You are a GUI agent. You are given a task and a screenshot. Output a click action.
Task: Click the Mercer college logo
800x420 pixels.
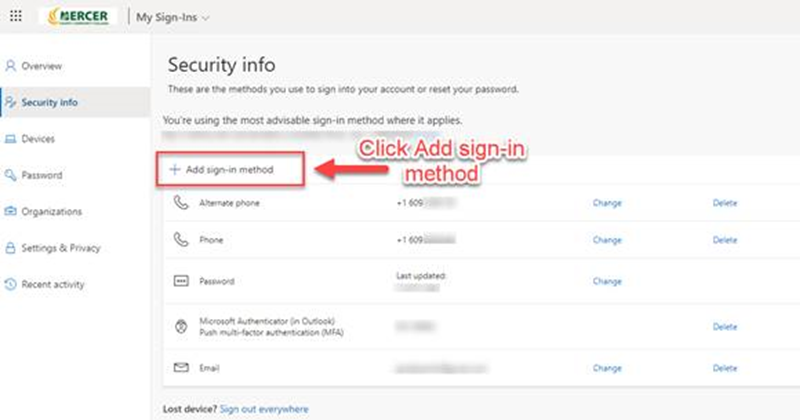coord(78,17)
